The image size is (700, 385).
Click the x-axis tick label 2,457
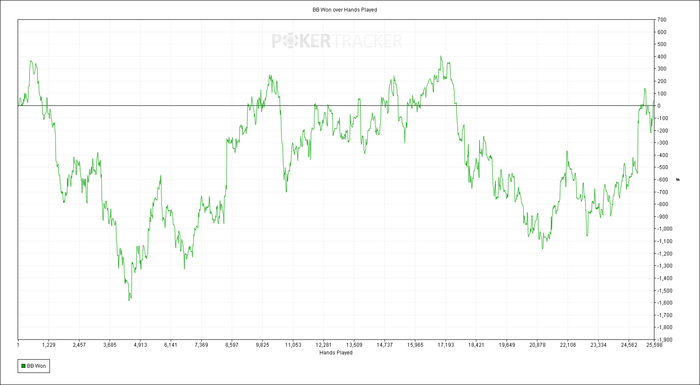point(79,345)
